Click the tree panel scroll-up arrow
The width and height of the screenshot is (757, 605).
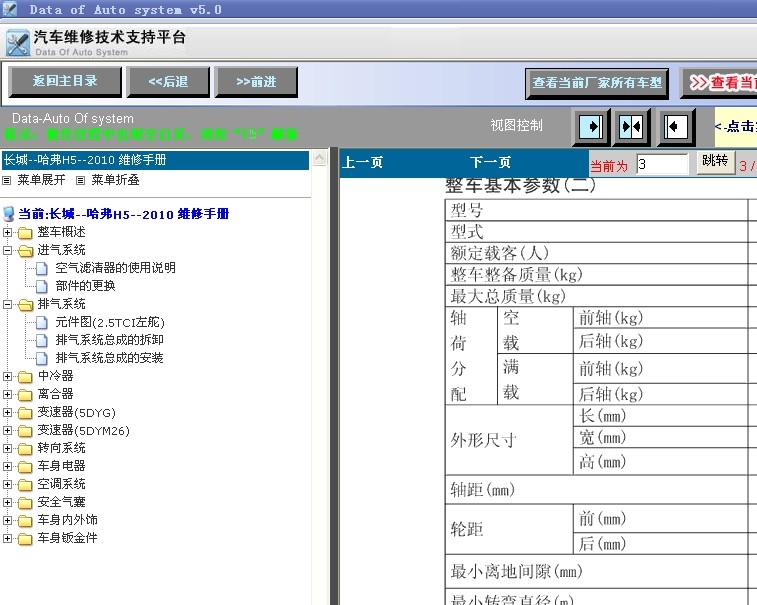coord(320,158)
